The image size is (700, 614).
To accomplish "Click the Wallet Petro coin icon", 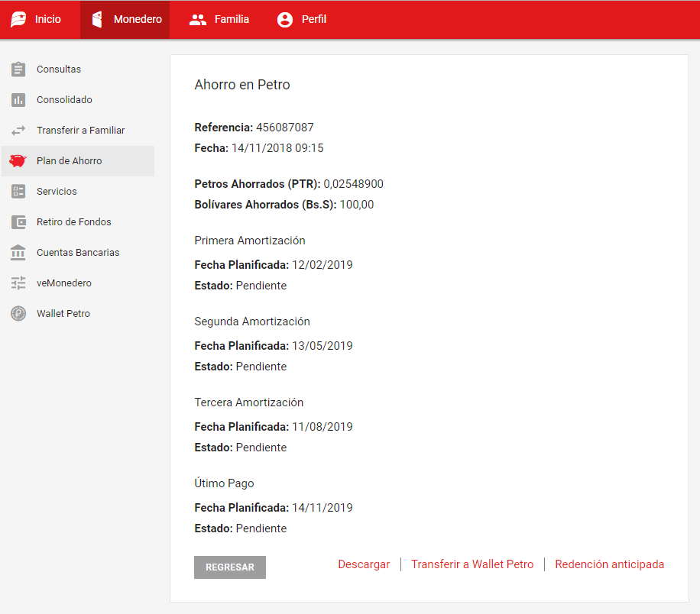I will pyautogui.click(x=18, y=314).
